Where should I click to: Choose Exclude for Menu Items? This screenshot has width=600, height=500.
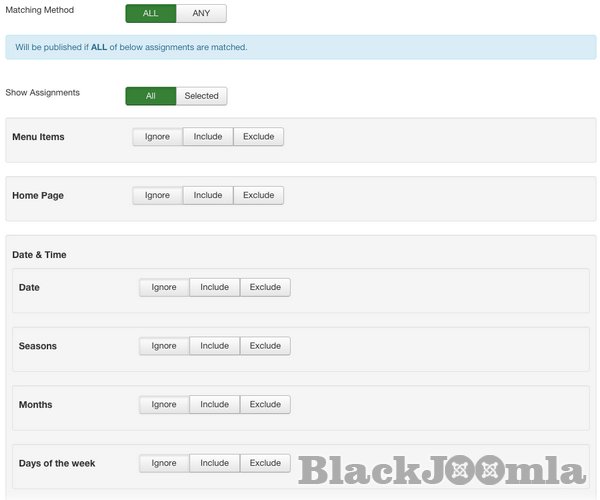click(258, 137)
